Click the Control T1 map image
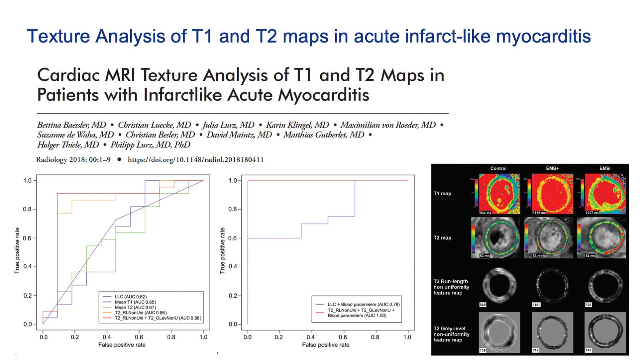Screen dimensions: 644x362 pyautogui.click(x=499, y=194)
